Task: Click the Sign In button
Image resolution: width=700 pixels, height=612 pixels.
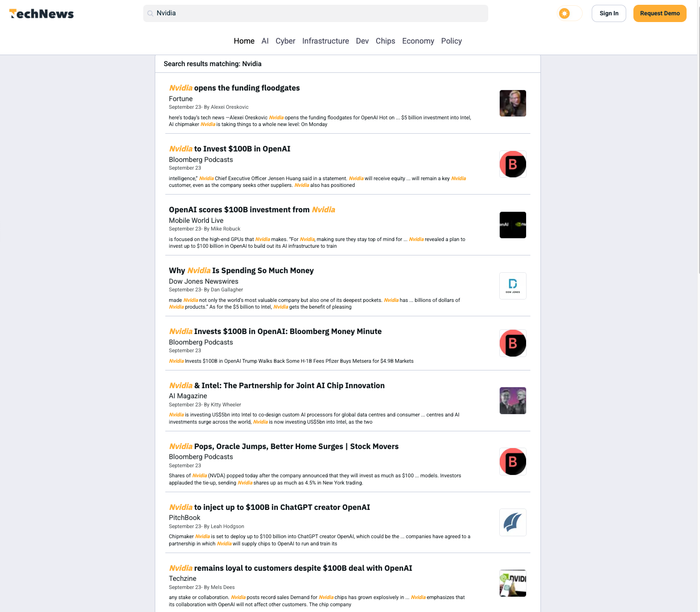Action: [x=608, y=13]
